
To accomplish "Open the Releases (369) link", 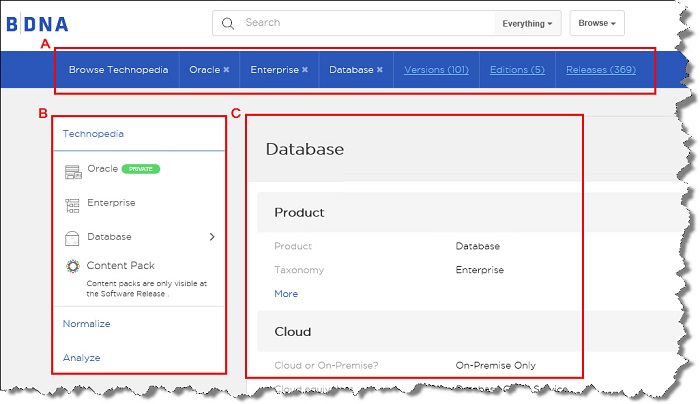I will (601, 70).
